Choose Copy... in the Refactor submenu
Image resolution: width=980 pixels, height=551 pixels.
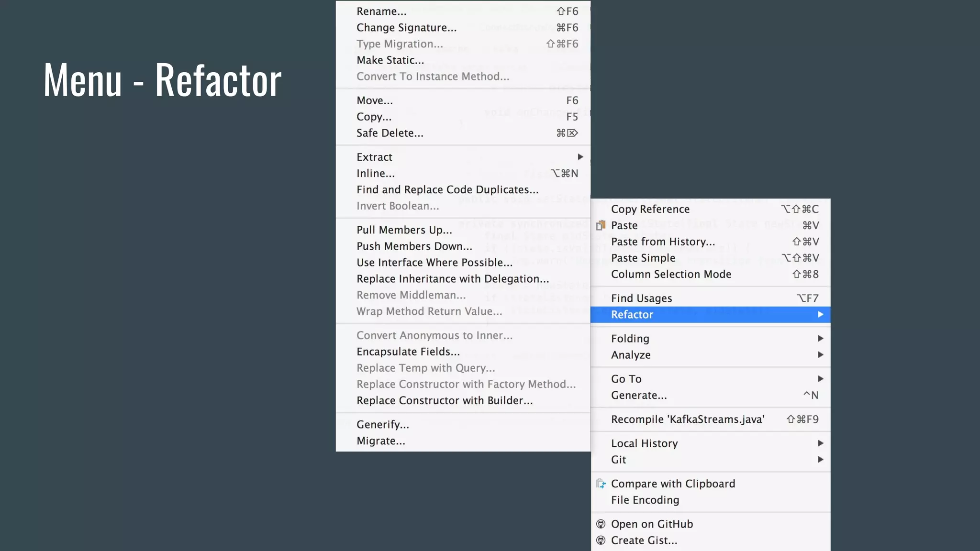tap(463, 117)
